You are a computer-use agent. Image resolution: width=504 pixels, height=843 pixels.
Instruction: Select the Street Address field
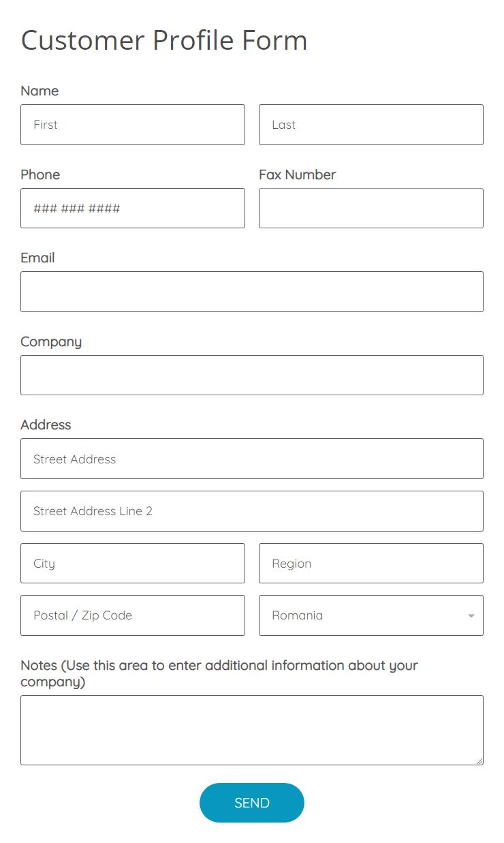tap(252, 459)
